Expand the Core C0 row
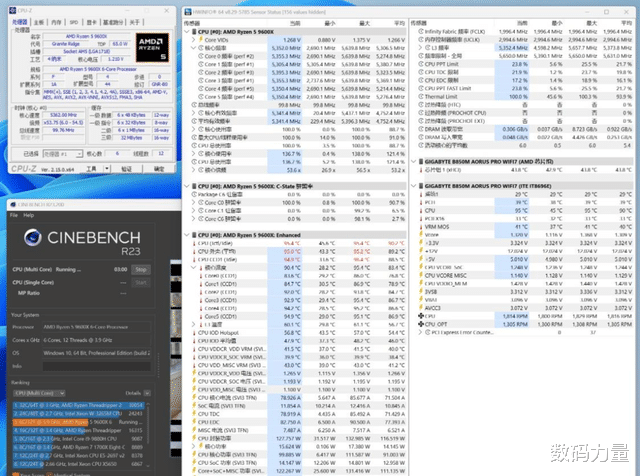Viewport: 640px width, 476px height. tap(193, 202)
